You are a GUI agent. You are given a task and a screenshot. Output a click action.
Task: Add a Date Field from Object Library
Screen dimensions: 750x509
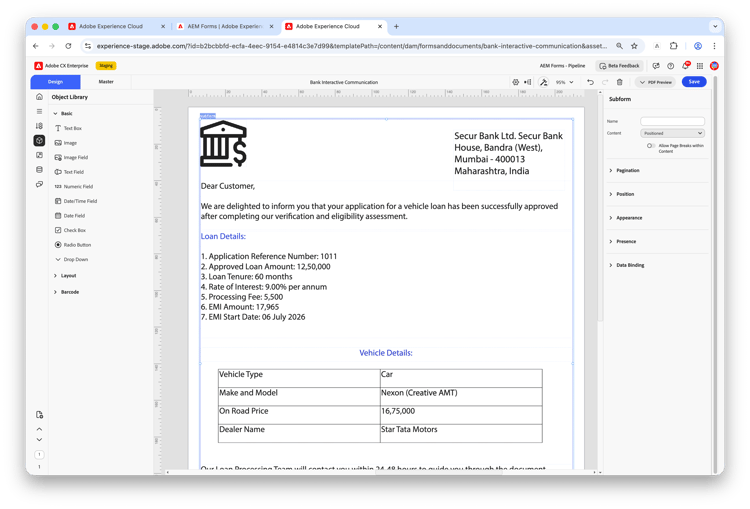[70, 216]
